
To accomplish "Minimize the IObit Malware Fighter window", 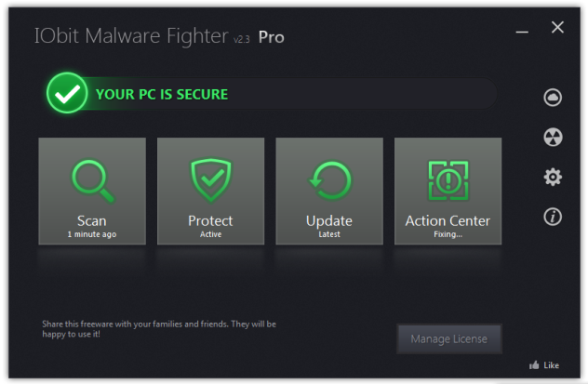I will coord(524,30).
